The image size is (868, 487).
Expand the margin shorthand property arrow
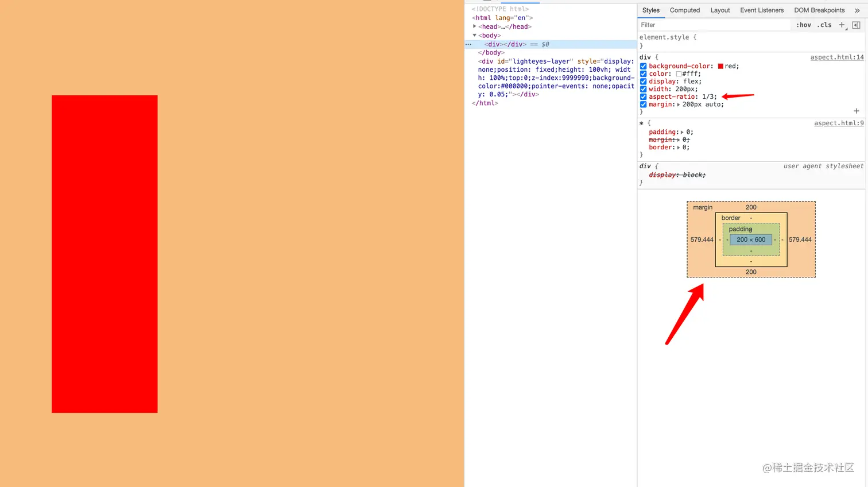[679, 105]
